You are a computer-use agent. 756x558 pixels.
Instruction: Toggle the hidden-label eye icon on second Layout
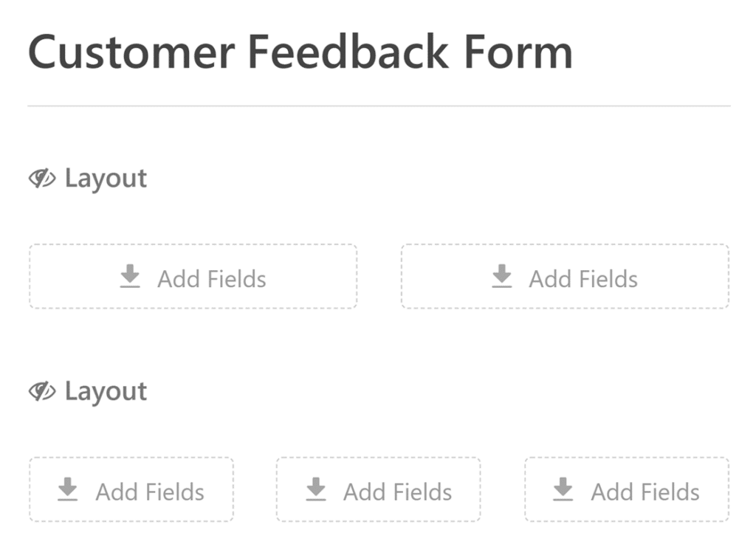click(42, 392)
